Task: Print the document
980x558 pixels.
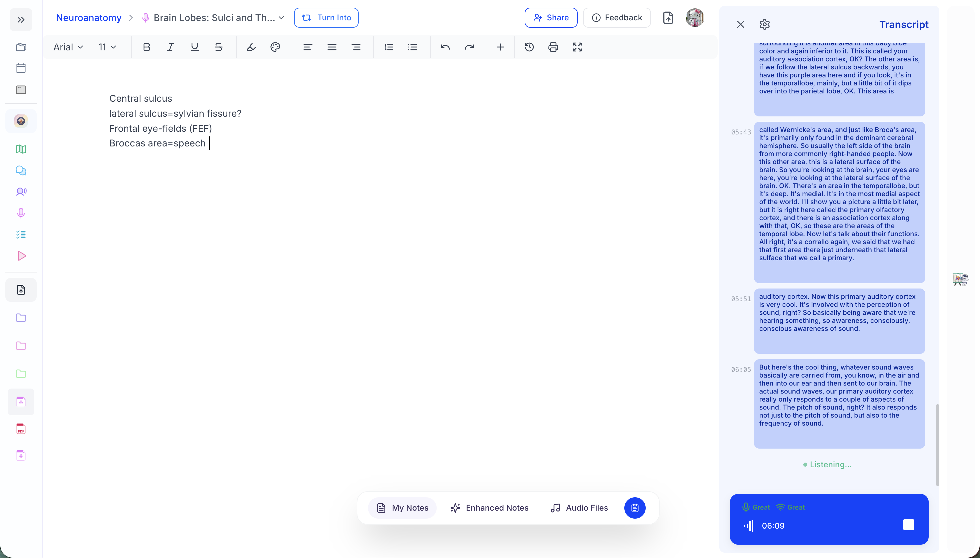Action: [x=553, y=47]
